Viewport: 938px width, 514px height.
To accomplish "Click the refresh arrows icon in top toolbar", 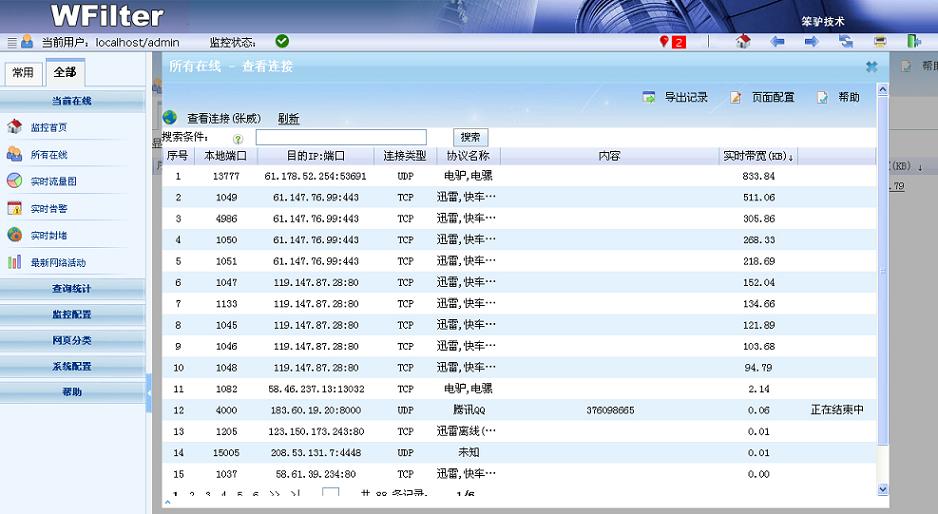I will (846, 42).
